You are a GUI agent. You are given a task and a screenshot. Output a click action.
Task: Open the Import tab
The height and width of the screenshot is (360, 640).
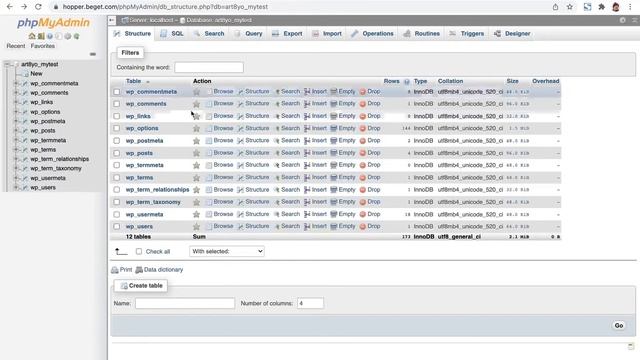point(327,34)
